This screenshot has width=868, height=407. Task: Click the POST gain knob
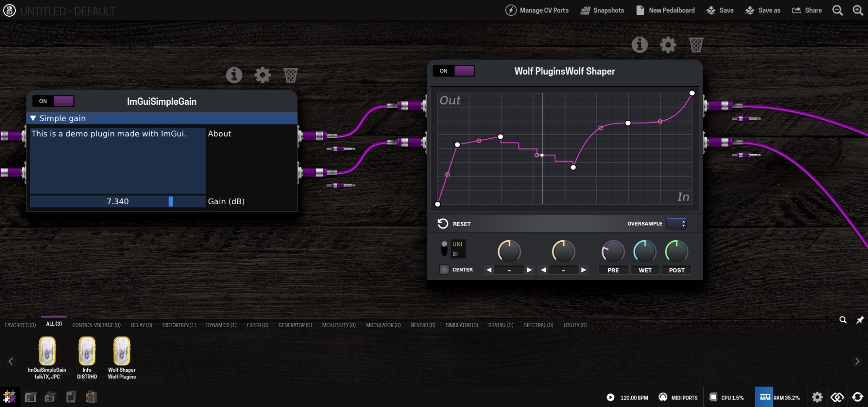[x=677, y=252]
